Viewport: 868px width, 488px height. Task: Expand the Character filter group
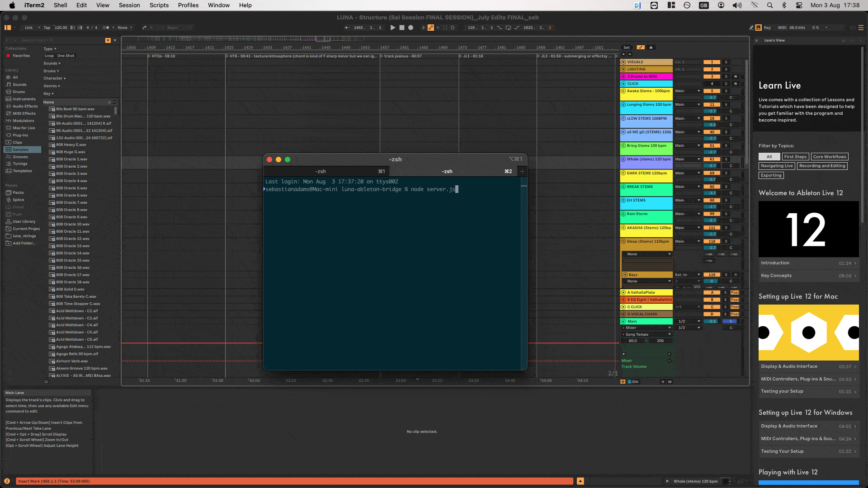click(55, 79)
